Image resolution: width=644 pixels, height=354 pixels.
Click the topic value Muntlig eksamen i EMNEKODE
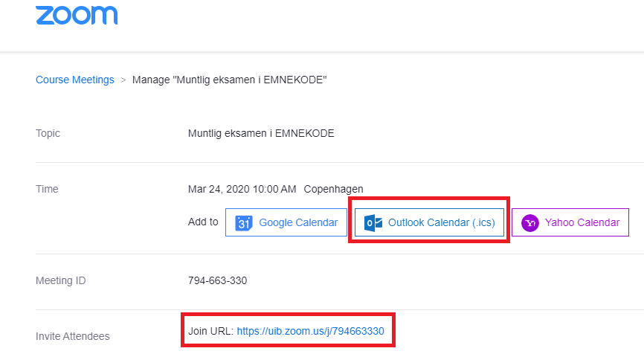point(261,133)
